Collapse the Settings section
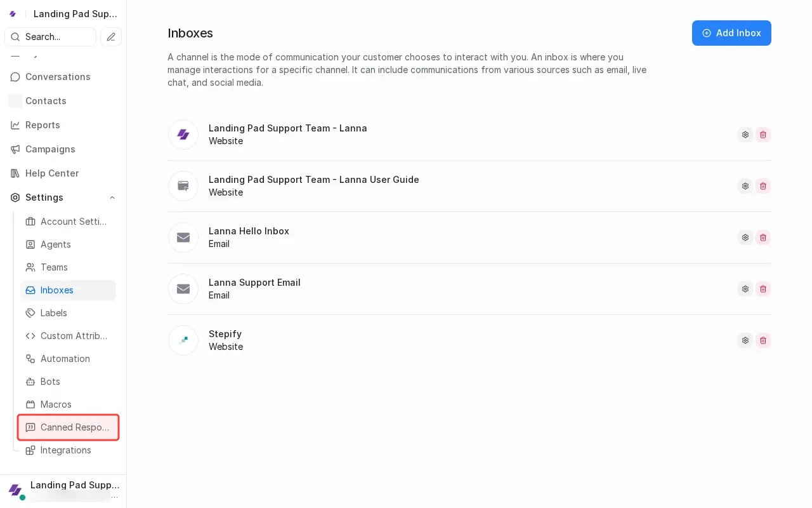Viewport: 812px width, 508px height. (x=112, y=197)
